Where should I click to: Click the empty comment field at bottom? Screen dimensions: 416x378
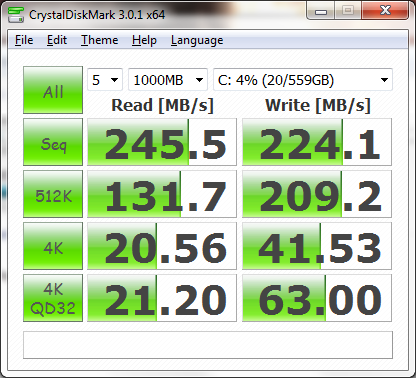pos(208,345)
